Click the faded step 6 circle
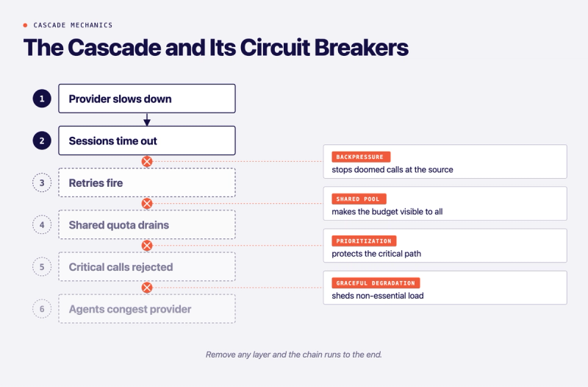This screenshot has height=387, width=588. pos(42,309)
